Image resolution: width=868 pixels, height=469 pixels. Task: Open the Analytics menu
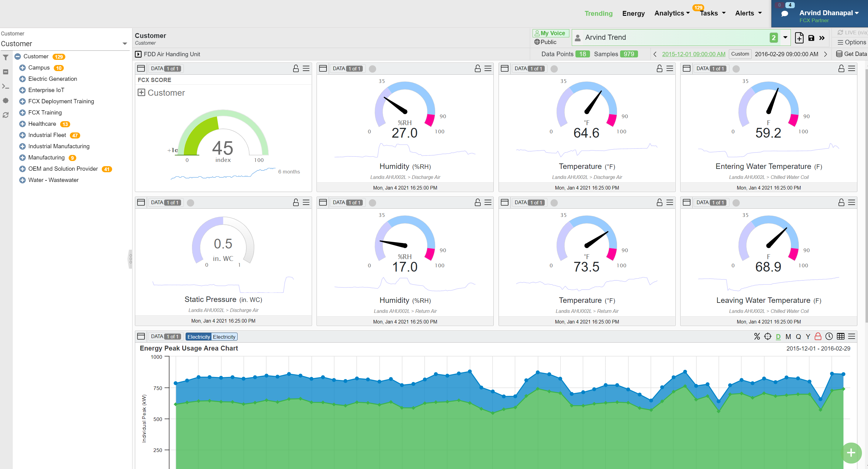tap(672, 13)
